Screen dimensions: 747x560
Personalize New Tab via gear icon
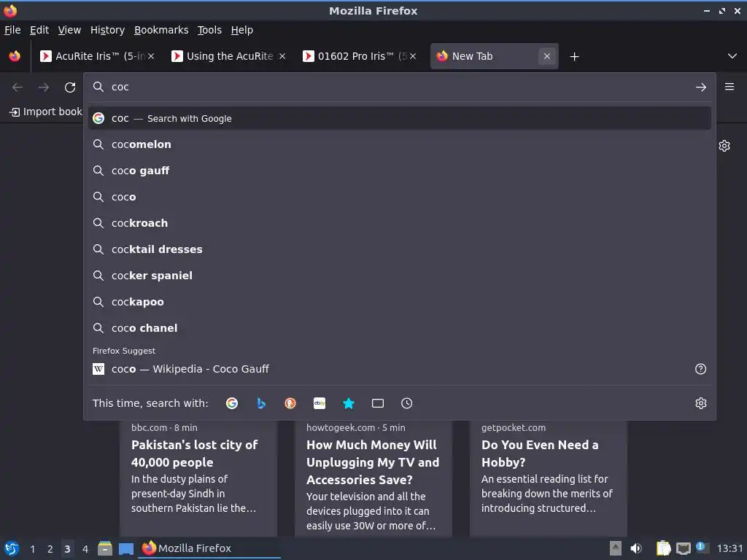tap(724, 146)
